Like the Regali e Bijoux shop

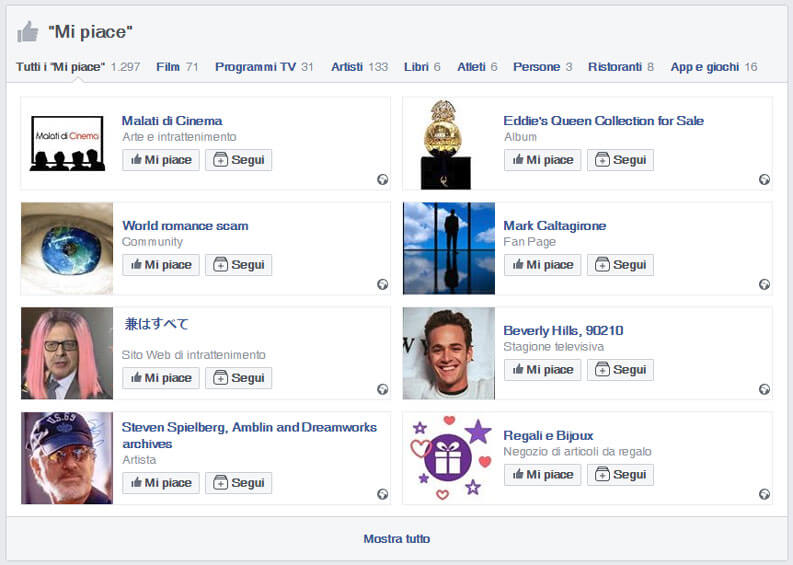coord(543,474)
